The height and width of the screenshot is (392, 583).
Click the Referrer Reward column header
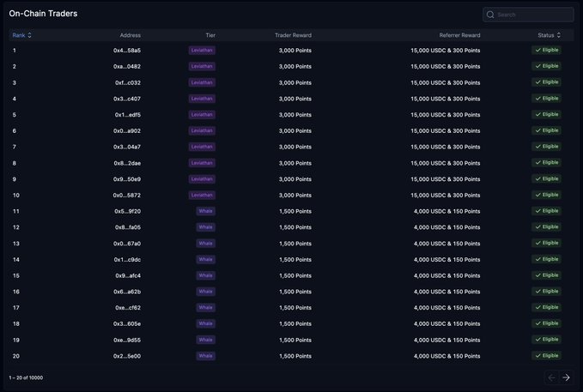(459, 35)
